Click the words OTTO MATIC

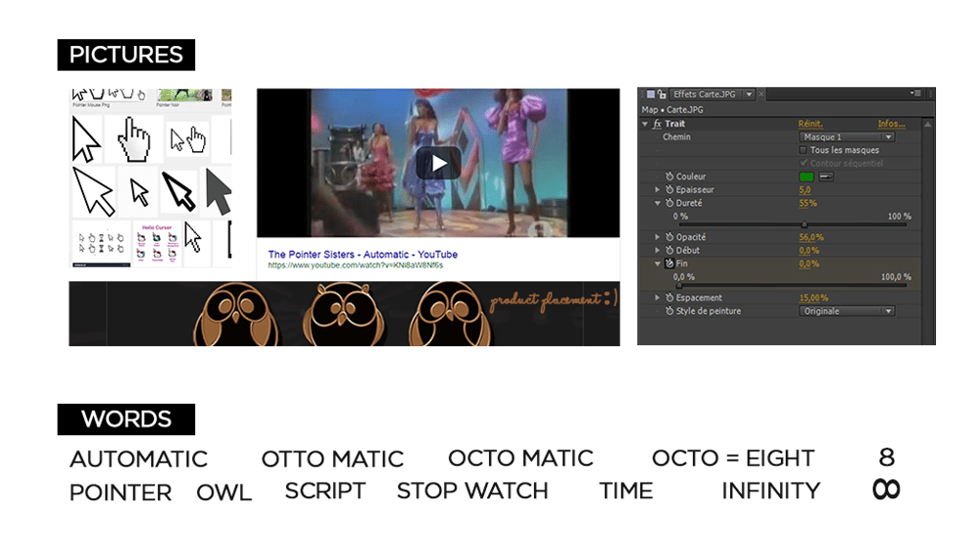(332, 459)
